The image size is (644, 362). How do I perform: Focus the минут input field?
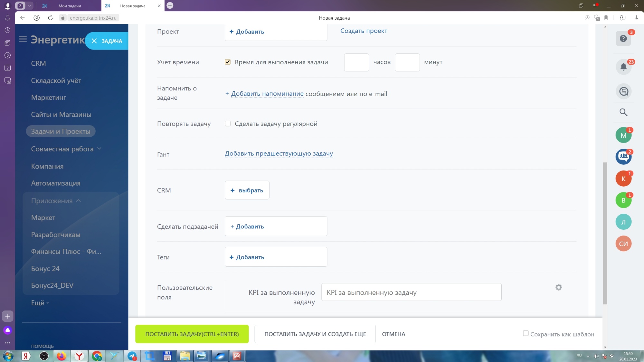coord(407,62)
